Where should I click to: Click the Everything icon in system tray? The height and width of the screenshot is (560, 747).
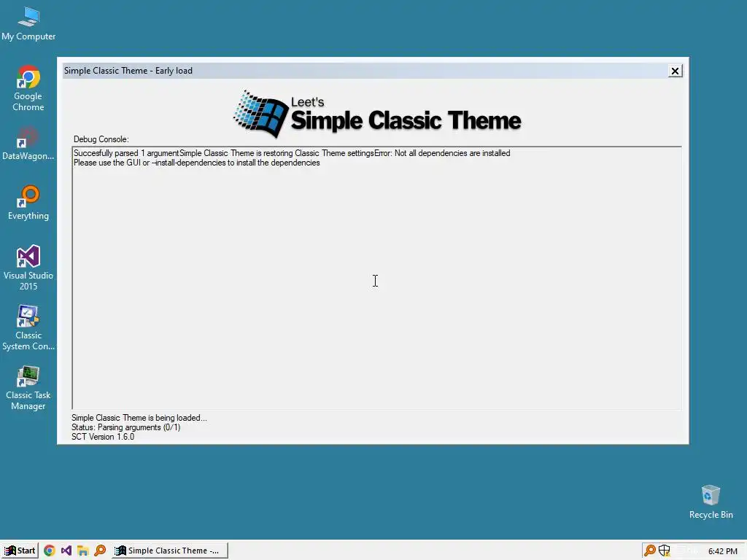pyautogui.click(x=649, y=551)
